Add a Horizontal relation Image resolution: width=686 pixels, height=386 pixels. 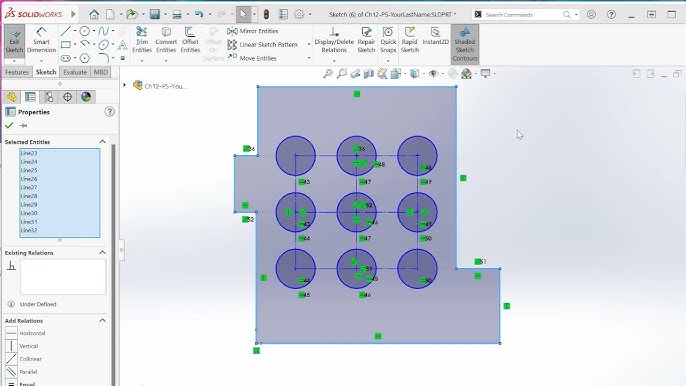click(x=25, y=333)
